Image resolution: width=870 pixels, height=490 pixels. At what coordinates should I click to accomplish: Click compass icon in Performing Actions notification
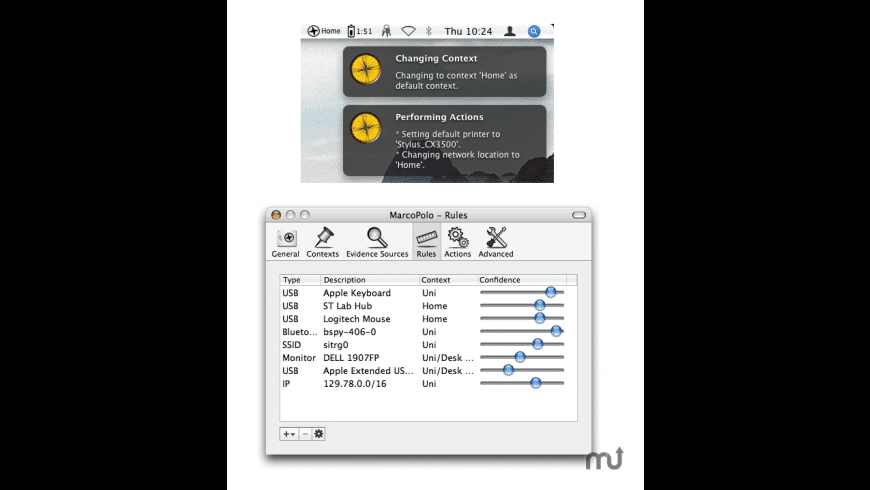[366, 128]
